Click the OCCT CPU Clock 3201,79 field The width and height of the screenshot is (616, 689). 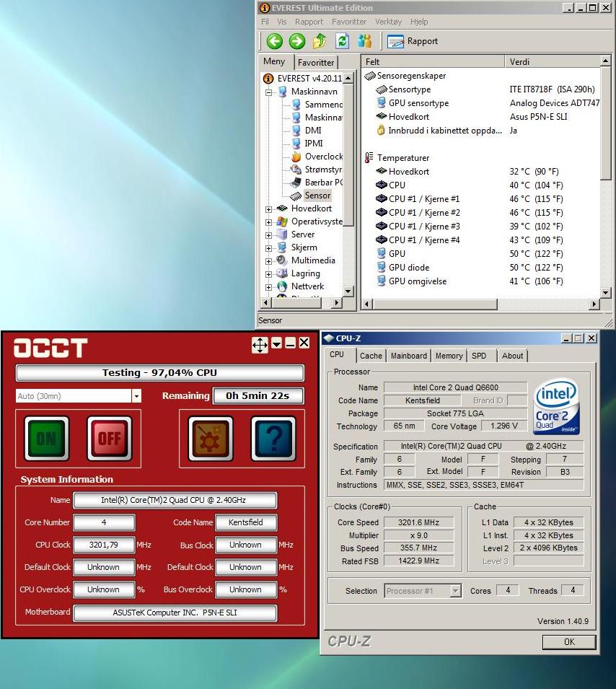[x=104, y=545]
